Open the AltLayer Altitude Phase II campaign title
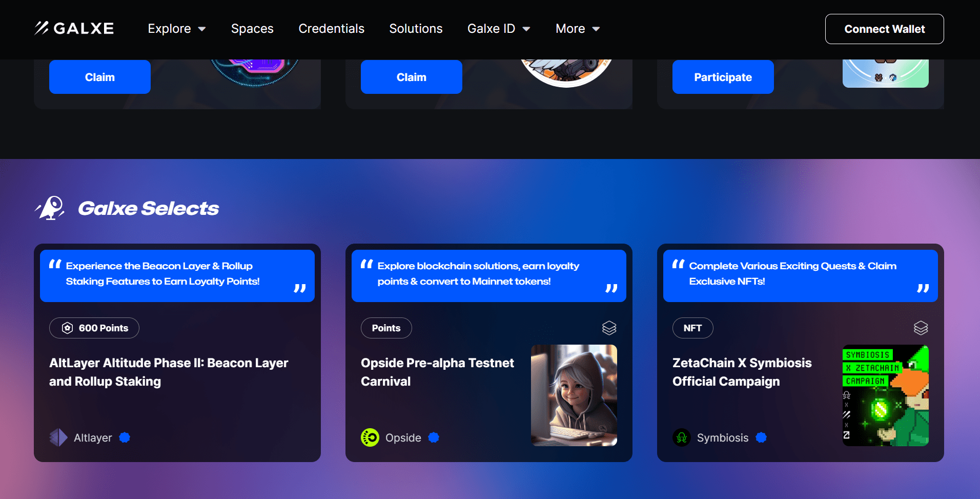Screen dimensions: 980x499 tap(169, 372)
